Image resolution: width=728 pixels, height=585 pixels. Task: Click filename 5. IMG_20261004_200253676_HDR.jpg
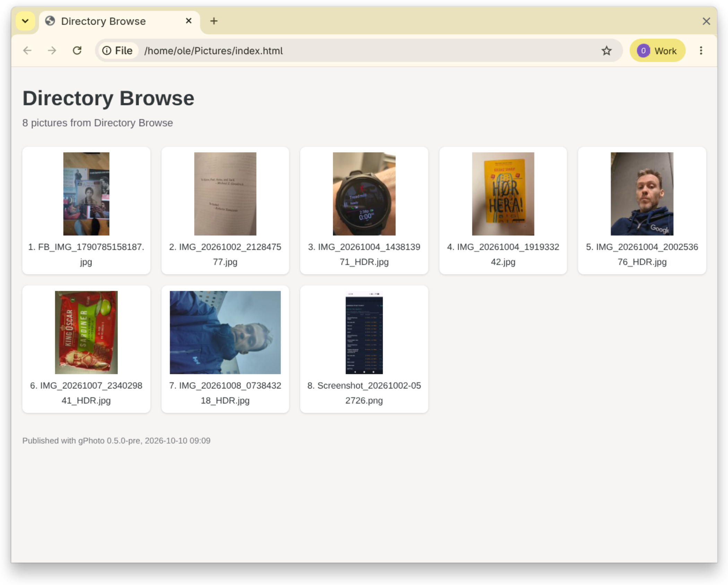[642, 254]
